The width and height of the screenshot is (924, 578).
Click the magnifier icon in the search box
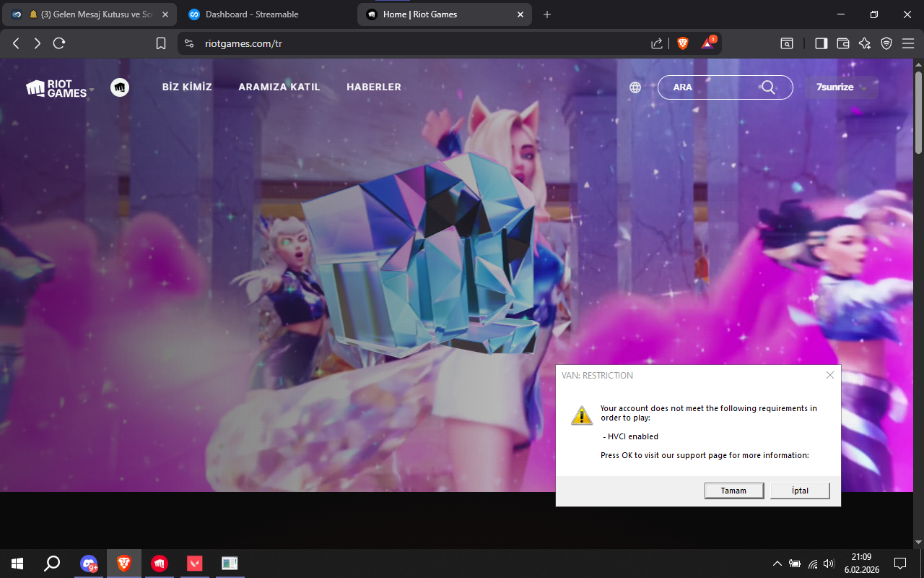[768, 87]
